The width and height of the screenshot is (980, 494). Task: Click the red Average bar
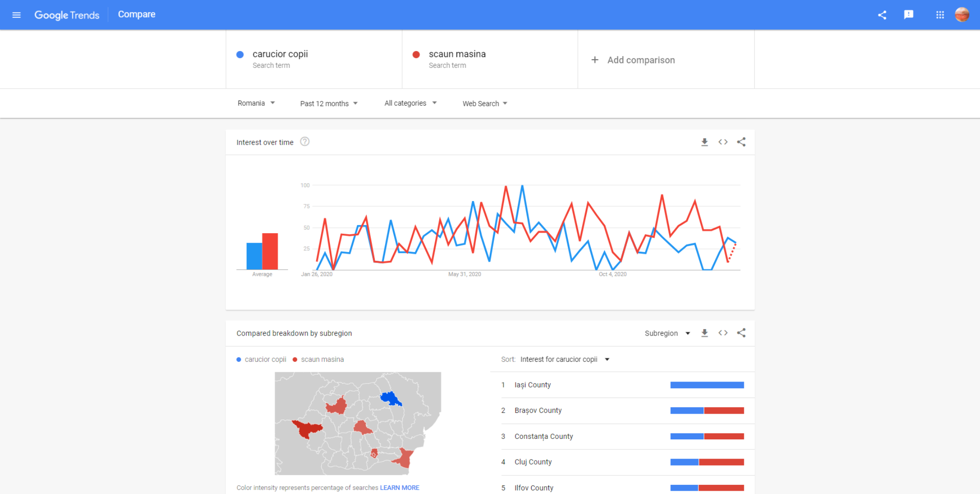(270, 251)
